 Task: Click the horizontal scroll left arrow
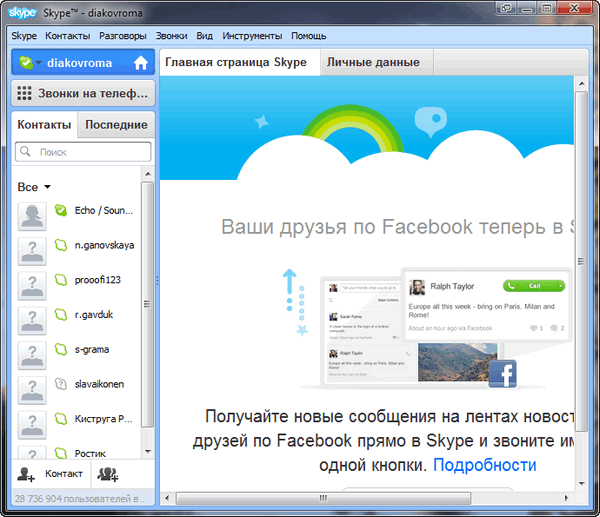click(x=167, y=498)
